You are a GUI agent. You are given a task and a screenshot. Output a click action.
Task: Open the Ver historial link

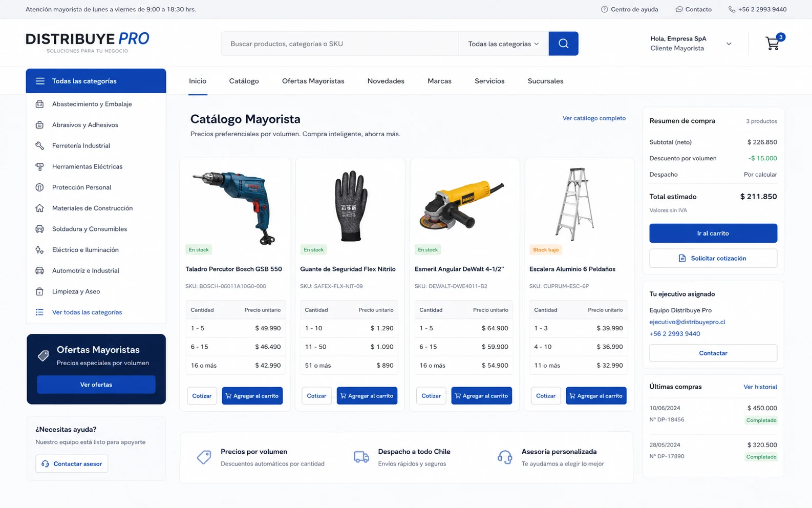tap(760, 387)
